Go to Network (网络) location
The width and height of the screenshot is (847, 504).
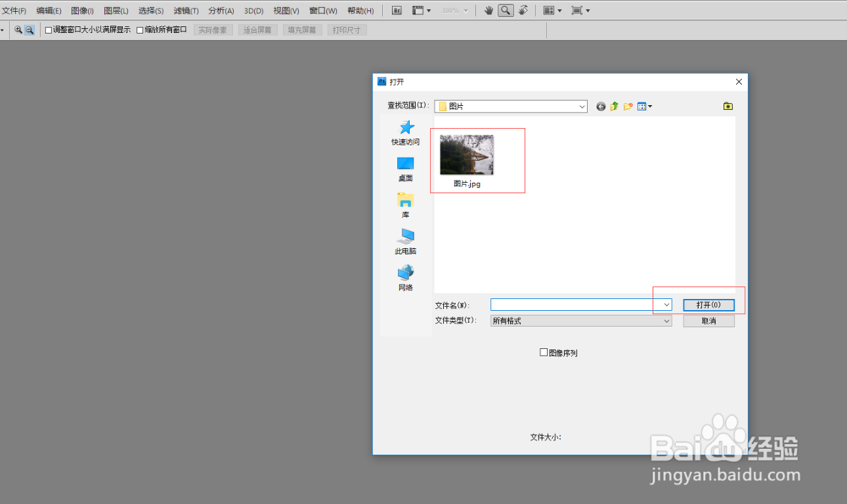pos(406,278)
